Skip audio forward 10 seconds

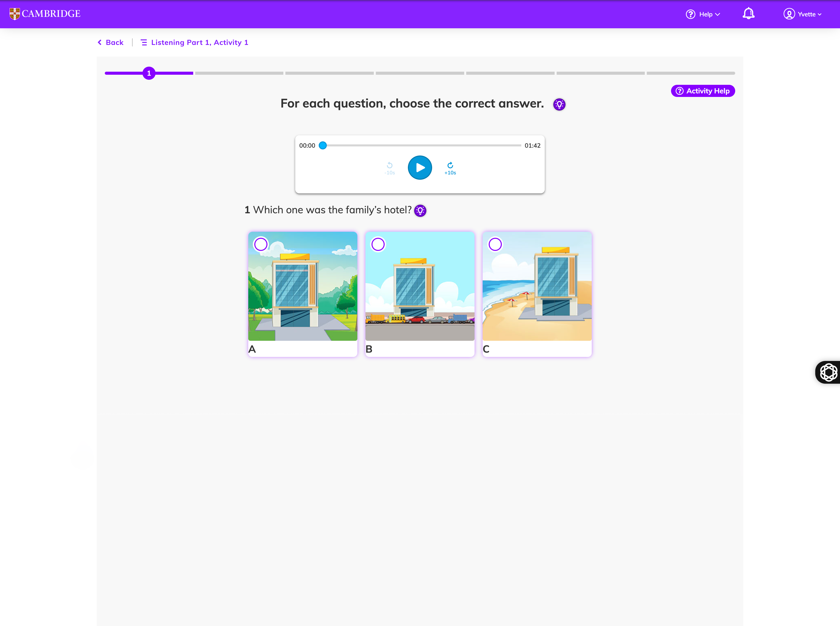[x=450, y=168]
